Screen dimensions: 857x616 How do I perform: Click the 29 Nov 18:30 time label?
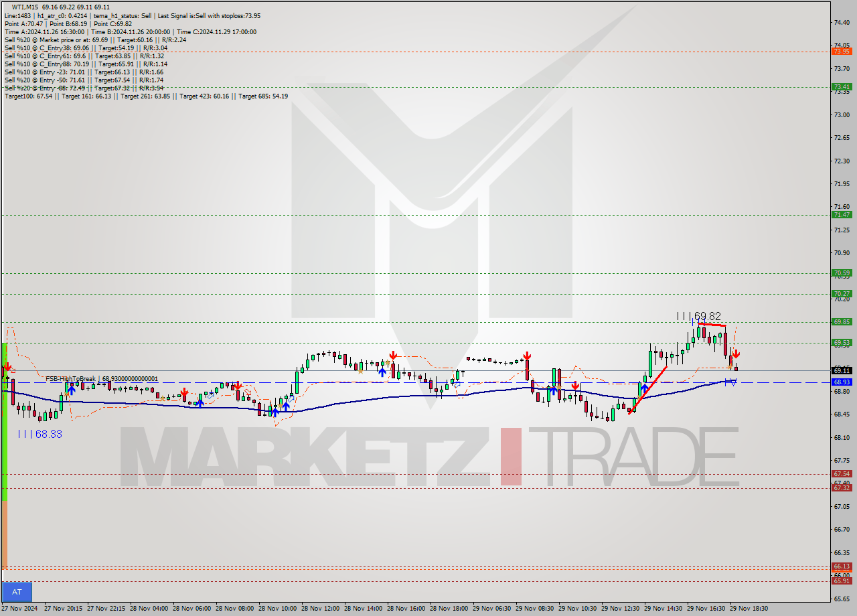point(749,609)
